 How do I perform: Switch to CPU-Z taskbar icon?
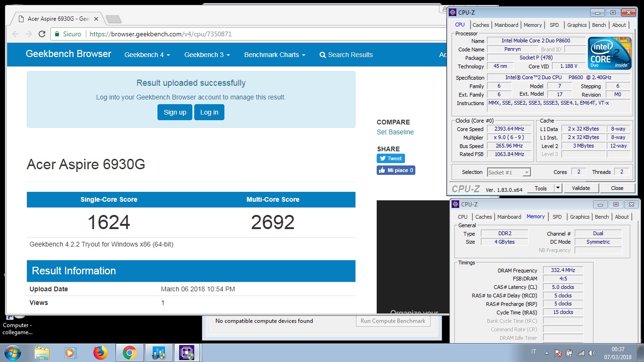tap(187, 353)
